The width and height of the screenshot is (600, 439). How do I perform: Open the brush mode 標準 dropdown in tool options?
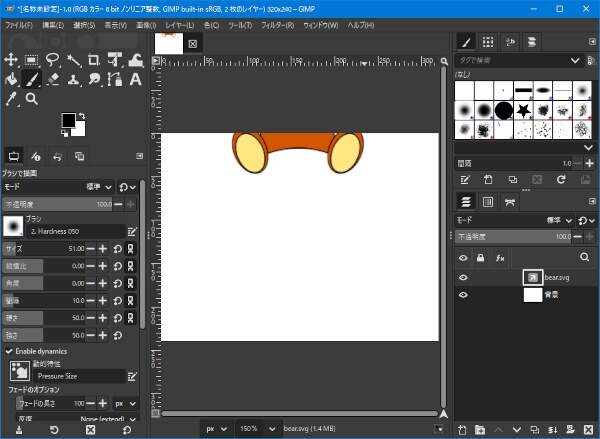tap(102, 186)
